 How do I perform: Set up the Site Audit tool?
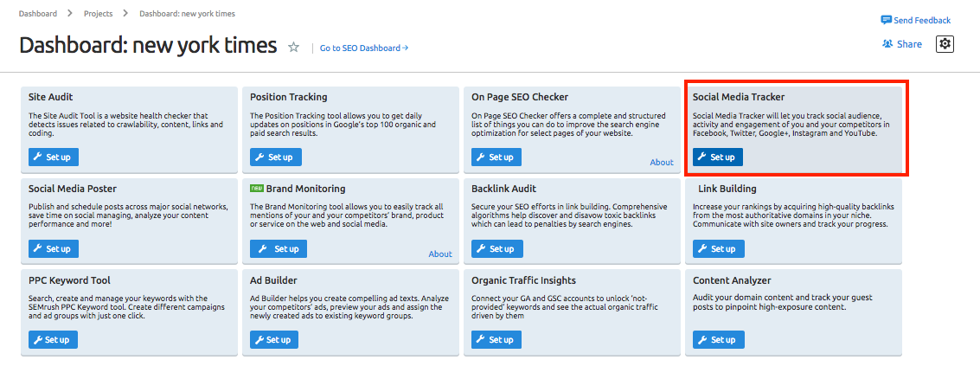(53, 157)
